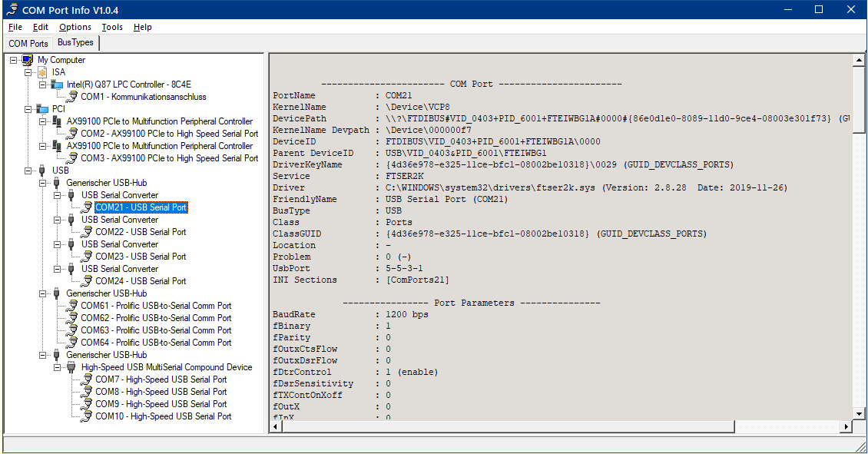Click the COM61 Prolific port icon

coord(72,306)
